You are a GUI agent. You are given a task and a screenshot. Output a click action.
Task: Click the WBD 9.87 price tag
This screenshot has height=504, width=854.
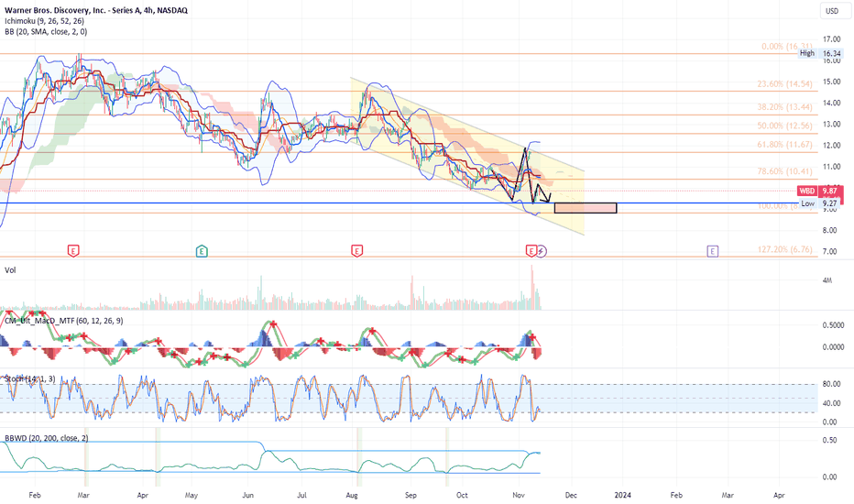(x=820, y=192)
